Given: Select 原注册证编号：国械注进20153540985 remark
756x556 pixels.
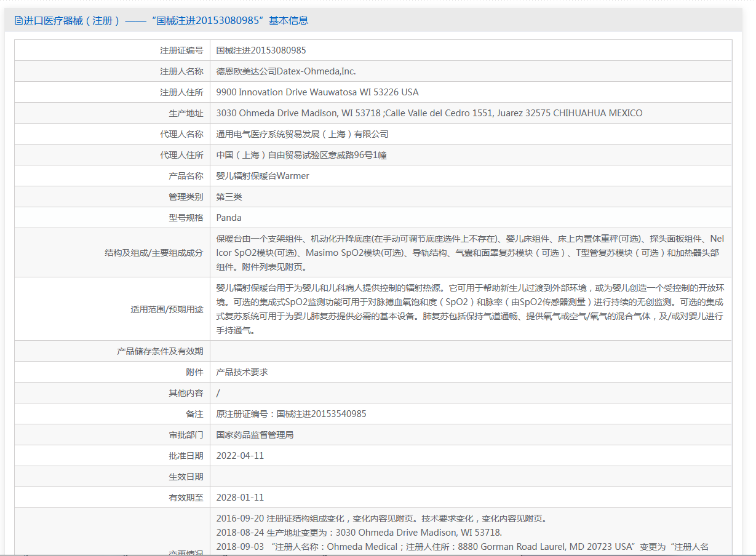Looking at the screenshot, I should click(292, 414).
